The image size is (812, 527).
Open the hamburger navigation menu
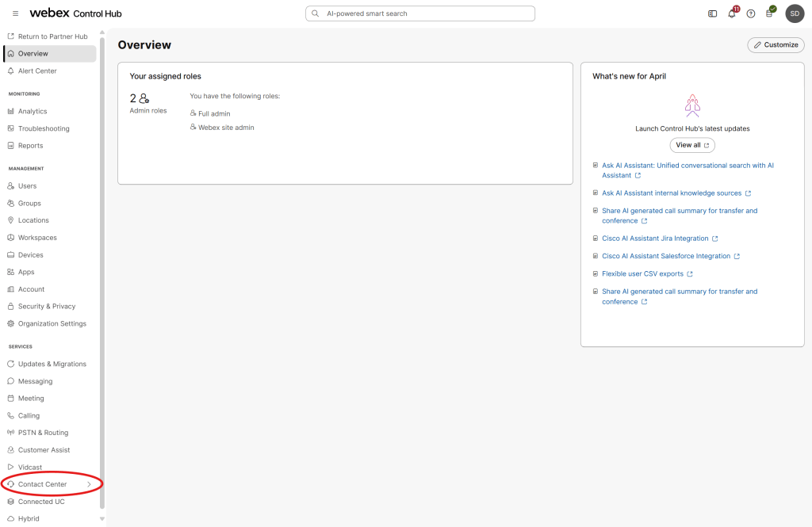tap(16, 13)
